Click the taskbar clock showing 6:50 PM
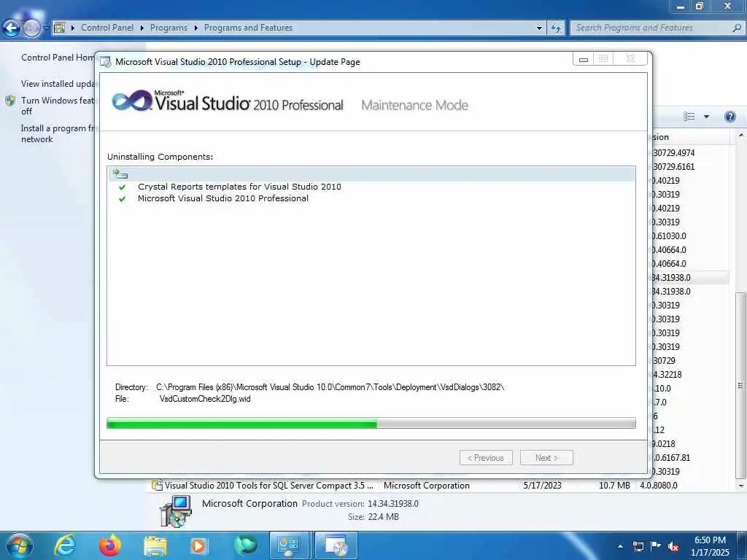747x560 pixels. click(710, 546)
